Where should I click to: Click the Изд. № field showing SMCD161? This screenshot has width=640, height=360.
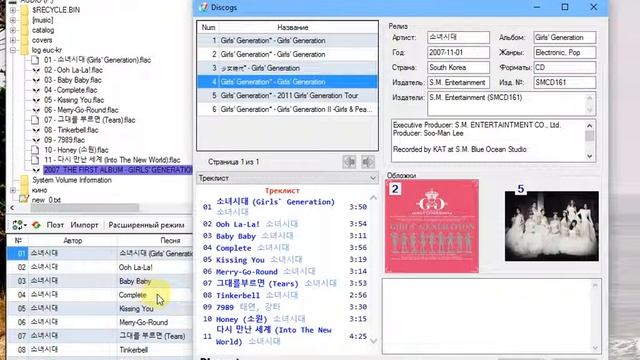pyautogui.click(x=564, y=82)
